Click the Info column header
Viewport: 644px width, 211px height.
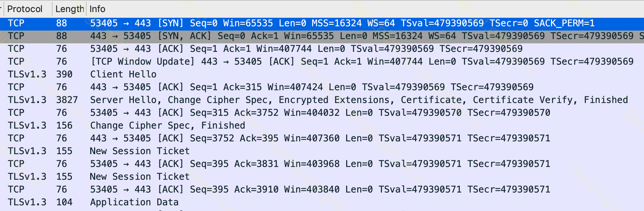click(x=97, y=9)
